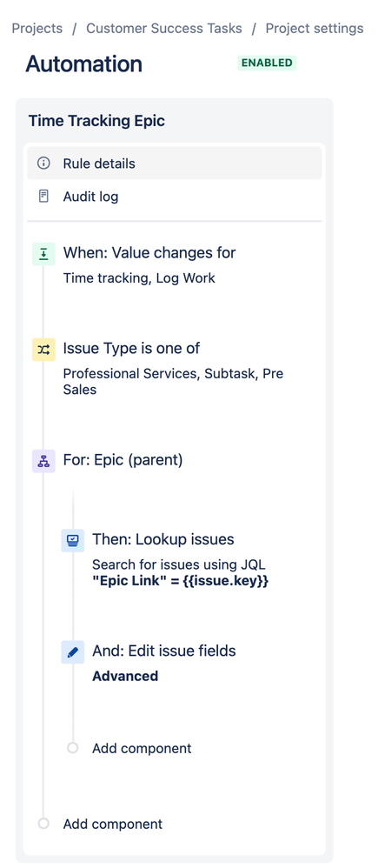Click the outer Add component circle at bottom
The height and width of the screenshot is (868, 378).
click(43, 823)
